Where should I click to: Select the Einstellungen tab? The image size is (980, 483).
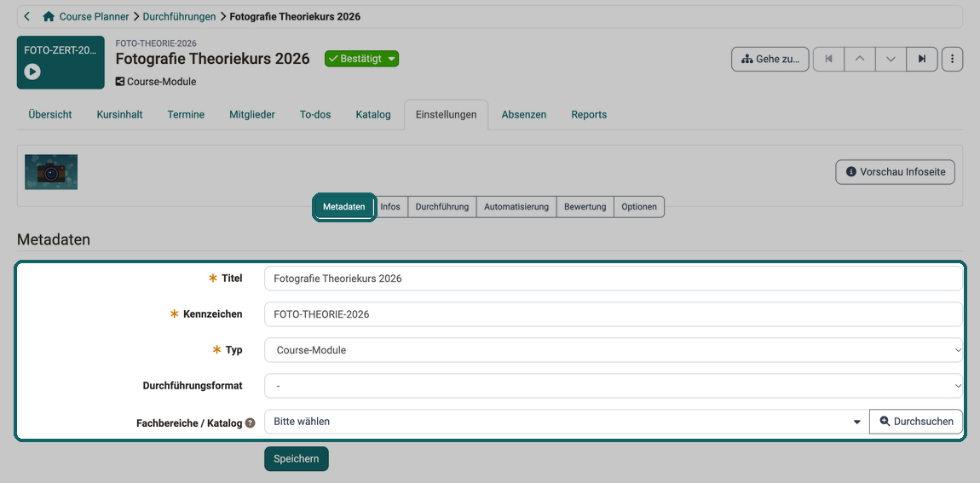[x=447, y=115]
